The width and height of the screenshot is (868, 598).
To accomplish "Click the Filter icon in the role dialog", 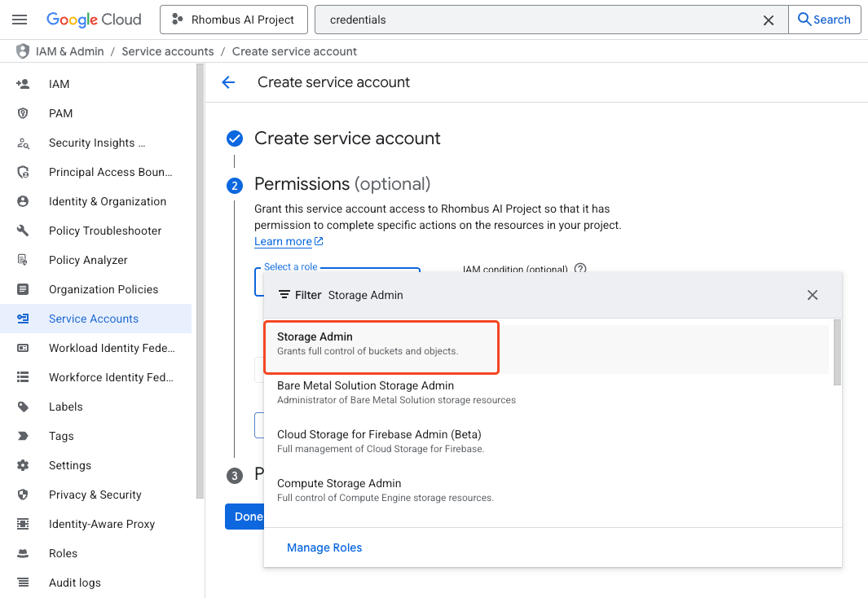I will (284, 295).
